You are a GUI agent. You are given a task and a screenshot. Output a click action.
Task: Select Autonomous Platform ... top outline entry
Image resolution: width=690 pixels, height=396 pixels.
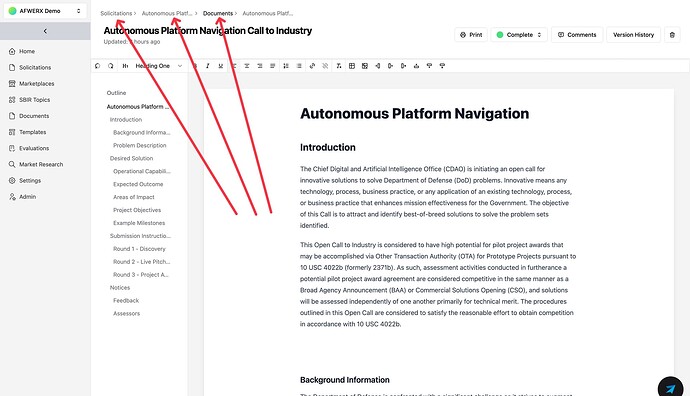138,106
